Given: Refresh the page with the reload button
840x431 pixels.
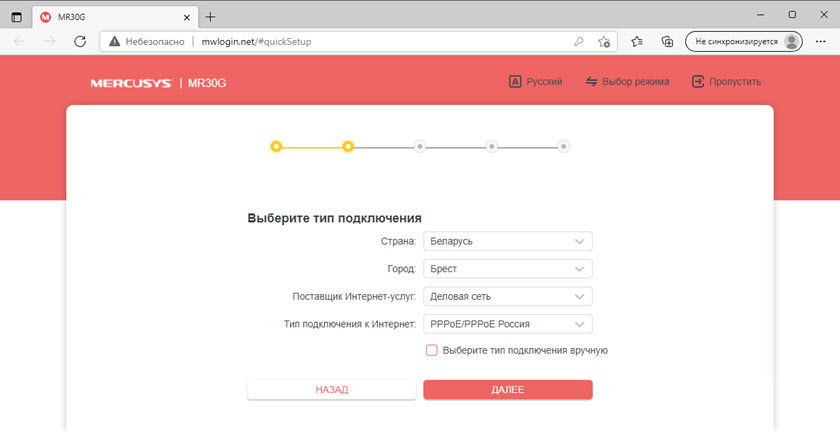Looking at the screenshot, I should (x=80, y=42).
